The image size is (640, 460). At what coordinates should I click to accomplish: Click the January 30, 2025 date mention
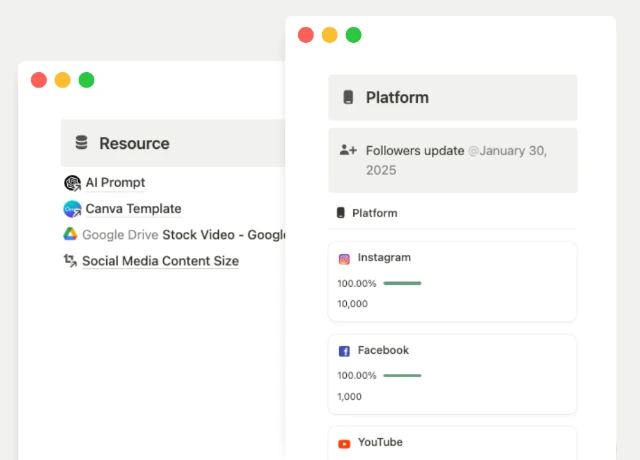510,151
